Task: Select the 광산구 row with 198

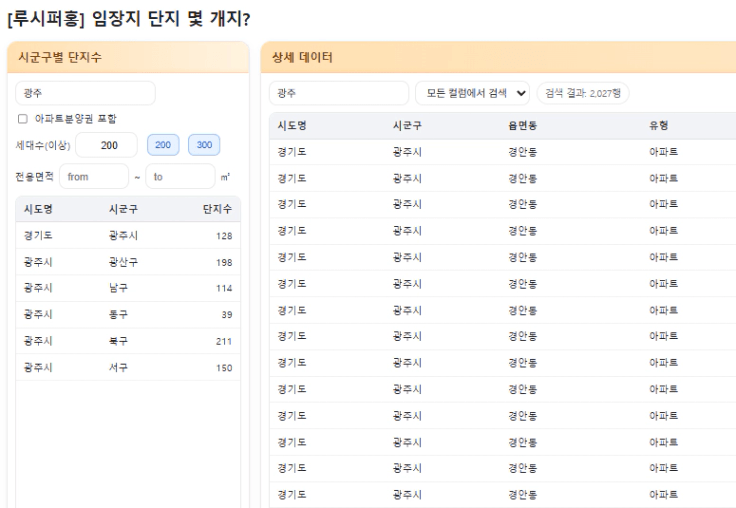Action: tap(127, 262)
